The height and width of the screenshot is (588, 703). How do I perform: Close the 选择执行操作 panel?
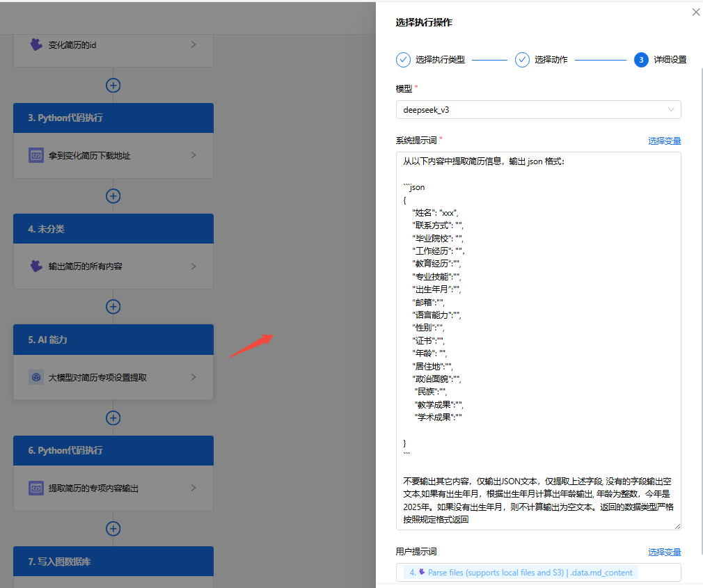[x=696, y=12]
